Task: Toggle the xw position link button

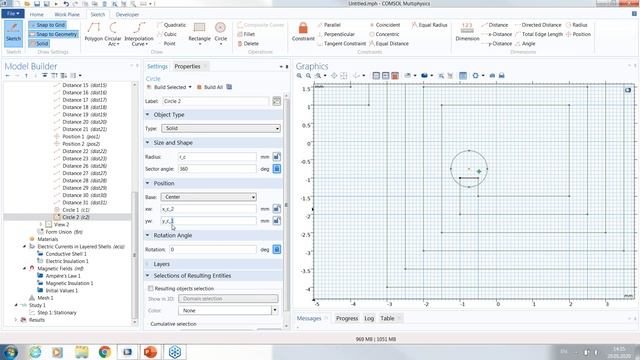Action: coord(276,209)
